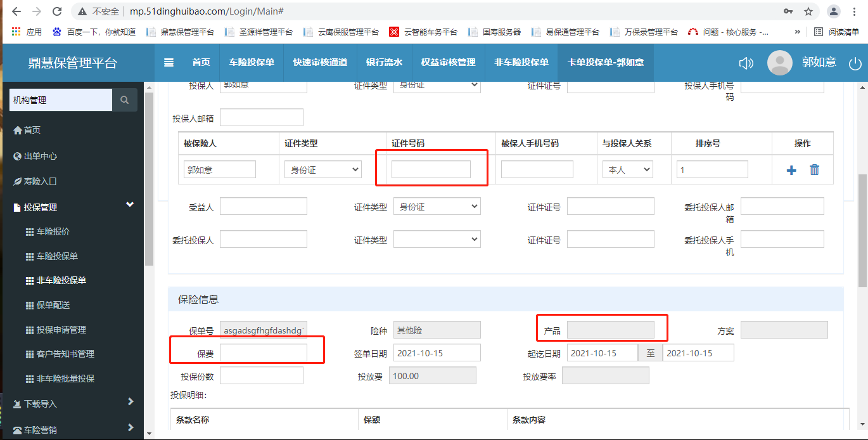The image size is (868, 440).
Task: Switch to 权益审核管理 tab
Action: click(x=449, y=62)
